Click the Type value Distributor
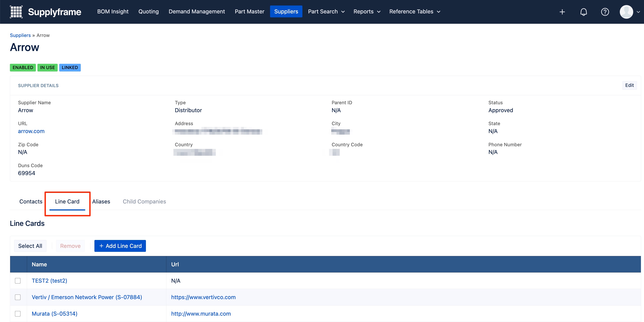 coord(188,110)
